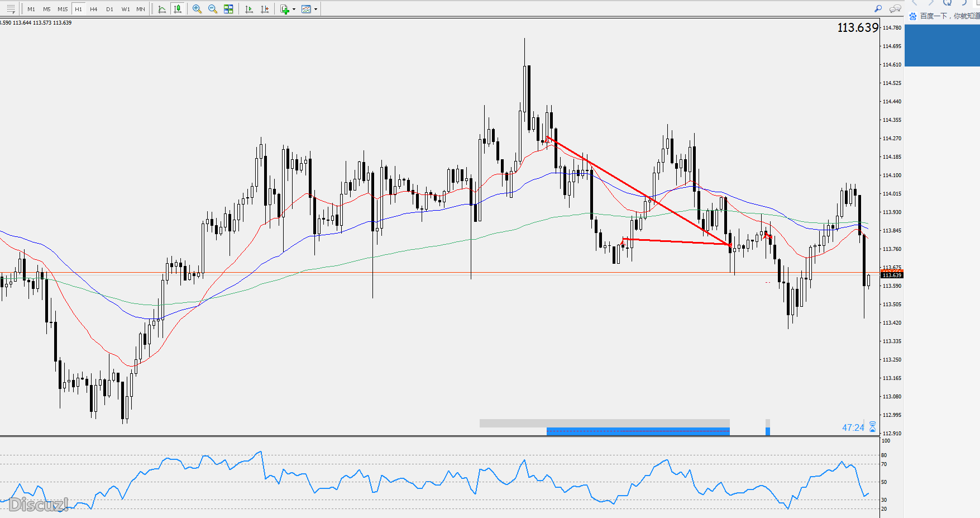Toggle the candlestick chart type
The width and height of the screenshot is (980, 518).
[178, 9]
